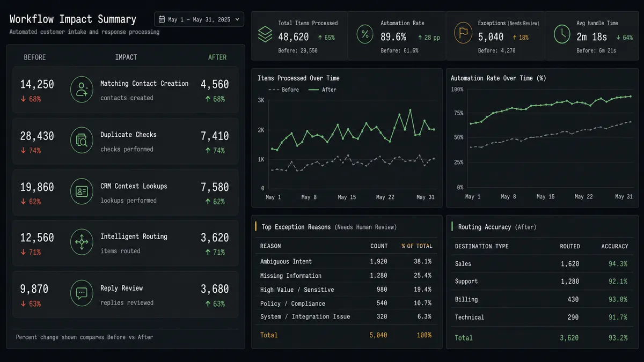Click the flag icon for Exceptions
644x362 pixels.
463,33
